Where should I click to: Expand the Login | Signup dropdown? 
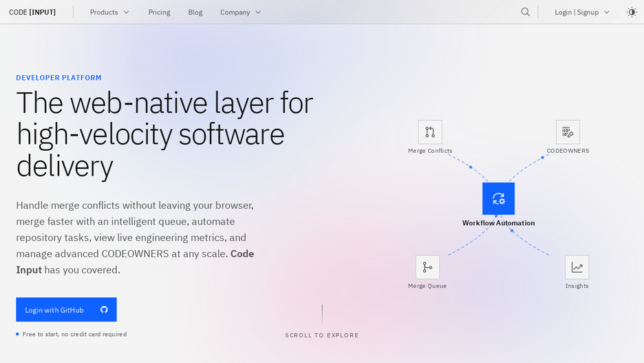[x=582, y=12]
